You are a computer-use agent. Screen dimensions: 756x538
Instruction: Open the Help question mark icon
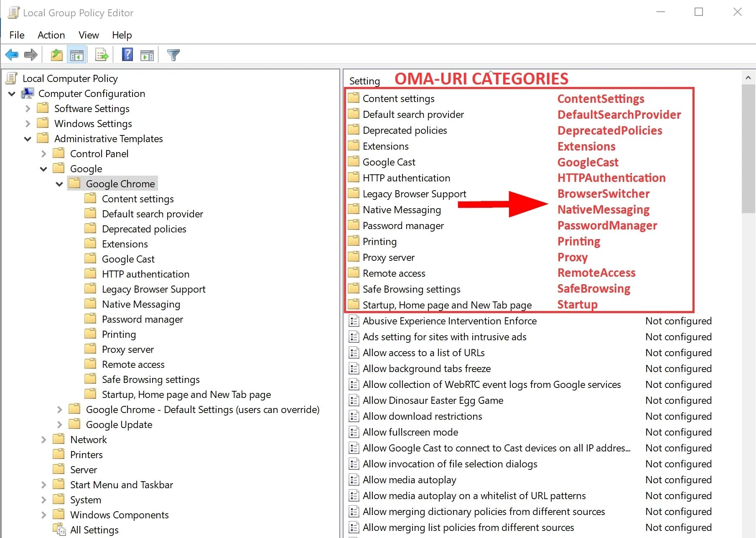127,55
